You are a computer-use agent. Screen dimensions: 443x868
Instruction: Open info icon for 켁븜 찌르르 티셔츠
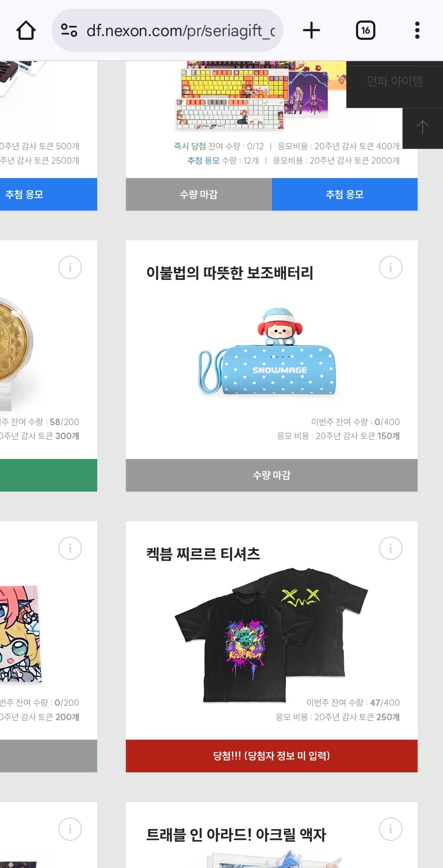click(390, 548)
